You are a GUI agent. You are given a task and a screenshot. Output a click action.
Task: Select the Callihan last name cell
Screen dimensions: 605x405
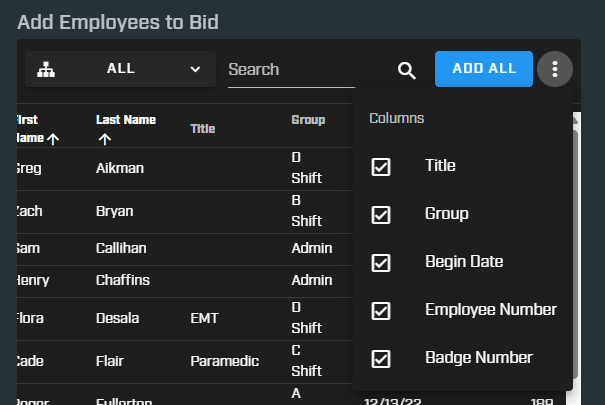coord(121,248)
